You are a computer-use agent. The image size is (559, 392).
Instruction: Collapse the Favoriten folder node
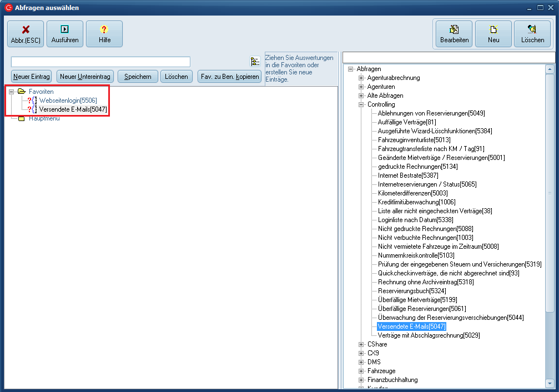coord(12,92)
